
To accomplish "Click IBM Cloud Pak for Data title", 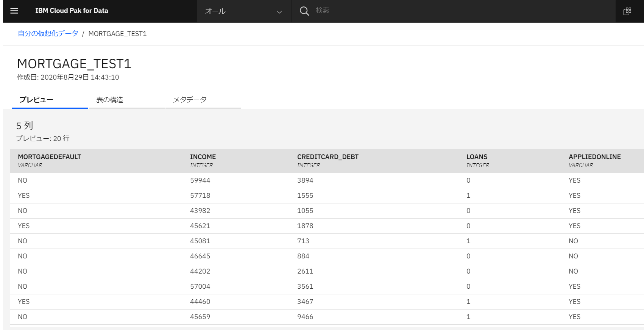I will pos(72,11).
